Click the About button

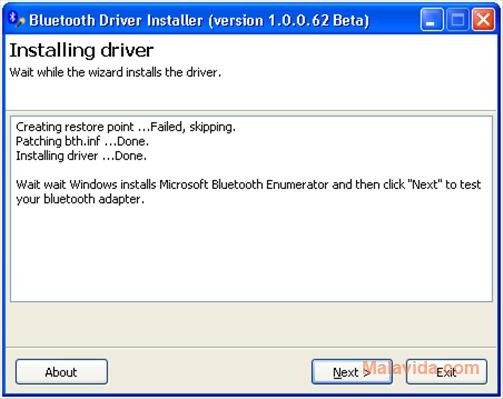coord(61,372)
